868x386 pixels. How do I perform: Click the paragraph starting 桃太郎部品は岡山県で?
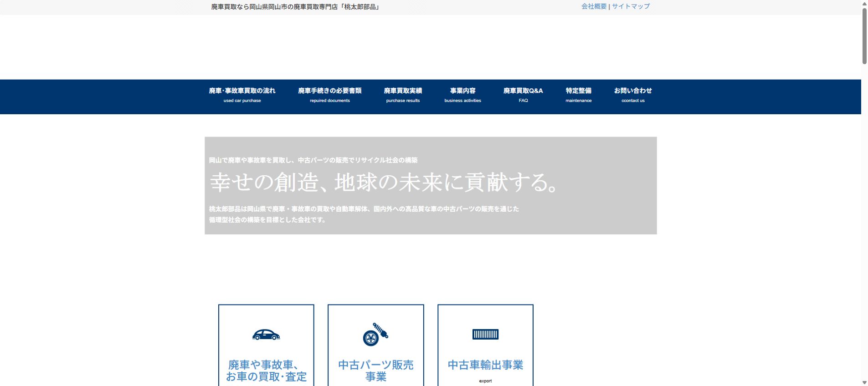coord(364,214)
